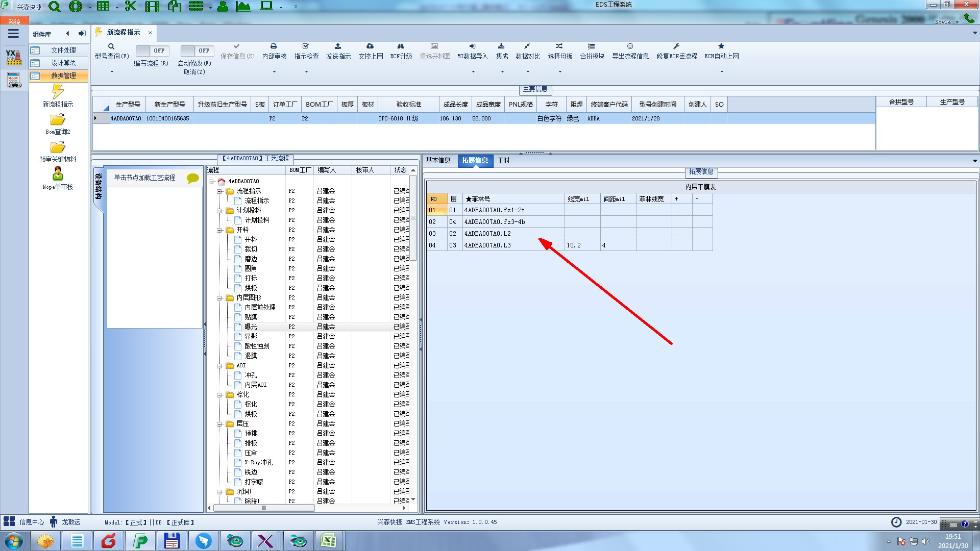Select the 酸性蚀刻 process node
The width and height of the screenshot is (980, 551).
point(257,346)
